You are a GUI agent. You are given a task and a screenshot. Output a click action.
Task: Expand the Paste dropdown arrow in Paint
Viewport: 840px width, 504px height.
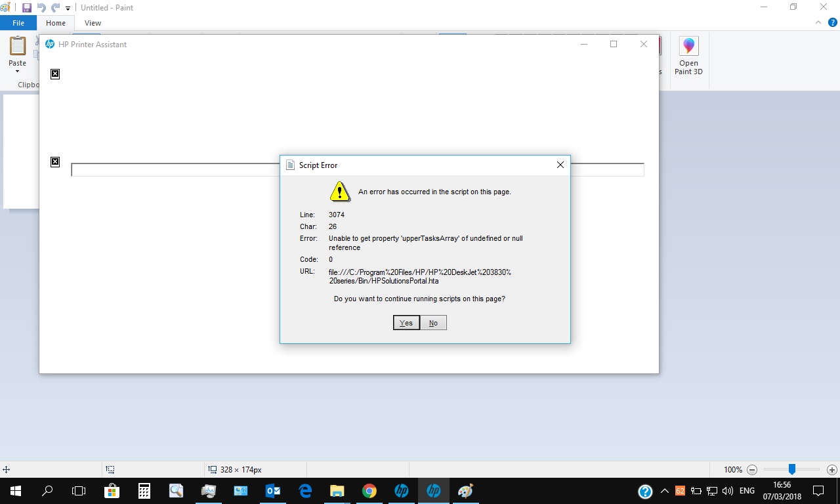pyautogui.click(x=17, y=71)
